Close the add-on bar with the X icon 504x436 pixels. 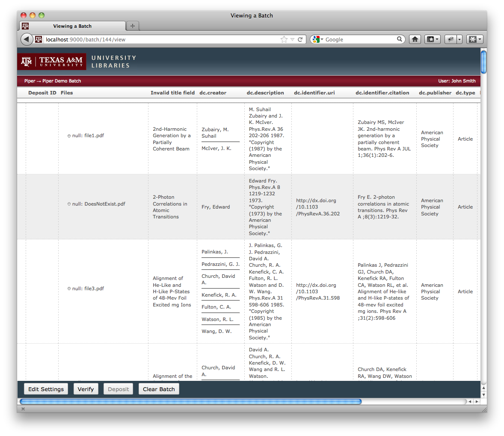coord(23,409)
